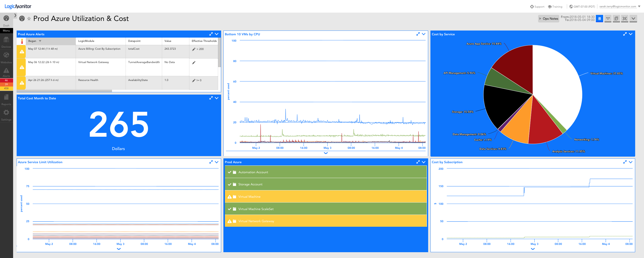The height and width of the screenshot is (258, 644).
Task: Start dashboard slideshow playback icon
Action: point(616,19)
